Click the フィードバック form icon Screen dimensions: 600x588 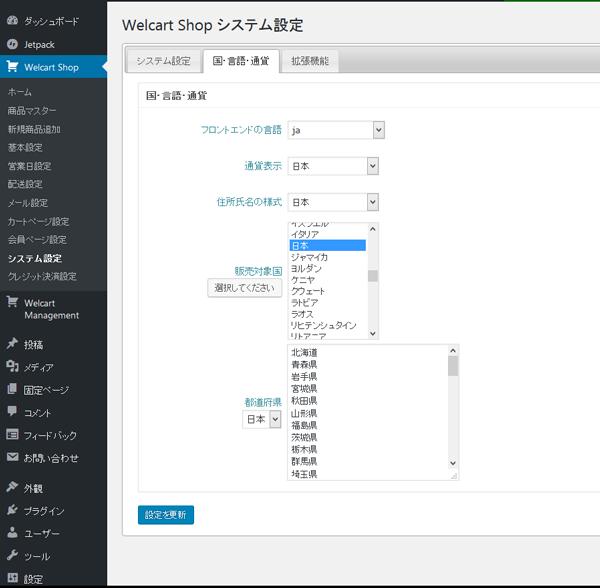(12, 434)
